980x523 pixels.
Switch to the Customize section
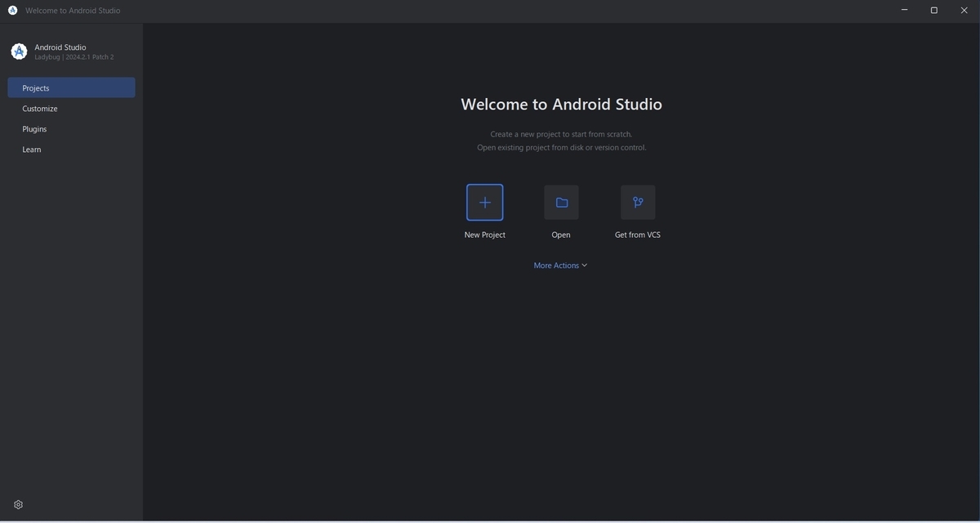(x=39, y=108)
